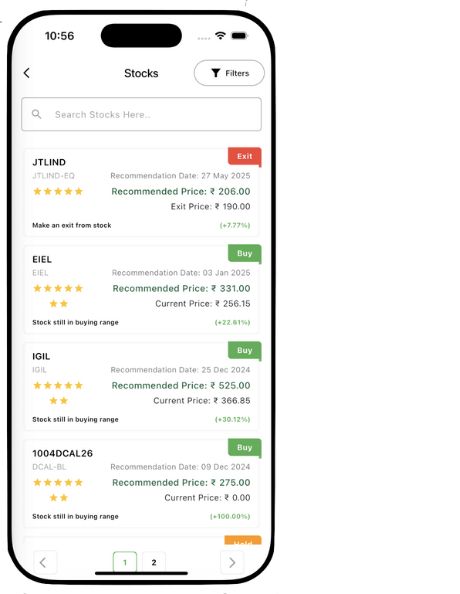Open the JTLIND stock card title
The height and width of the screenshot is (594, 460).
pyautogui.click(x=49, y=162)
